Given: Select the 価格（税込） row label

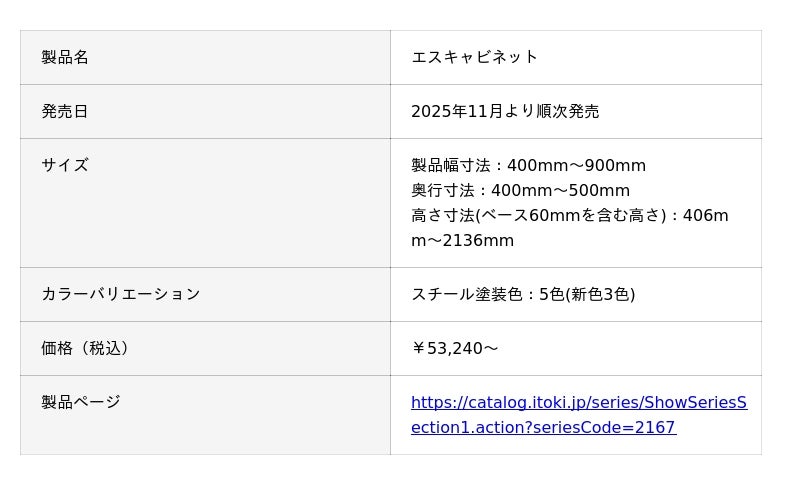Looking at the screenshot, I should coord(85,348).
